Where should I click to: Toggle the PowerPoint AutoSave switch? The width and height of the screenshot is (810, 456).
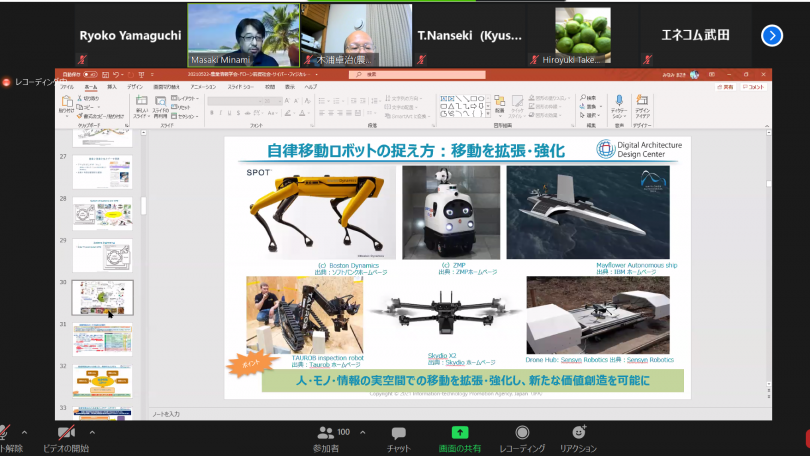(90, 74)
